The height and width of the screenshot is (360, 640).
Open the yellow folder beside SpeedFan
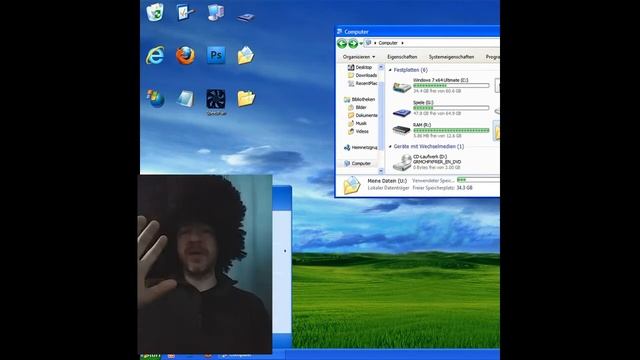(246, 98)
